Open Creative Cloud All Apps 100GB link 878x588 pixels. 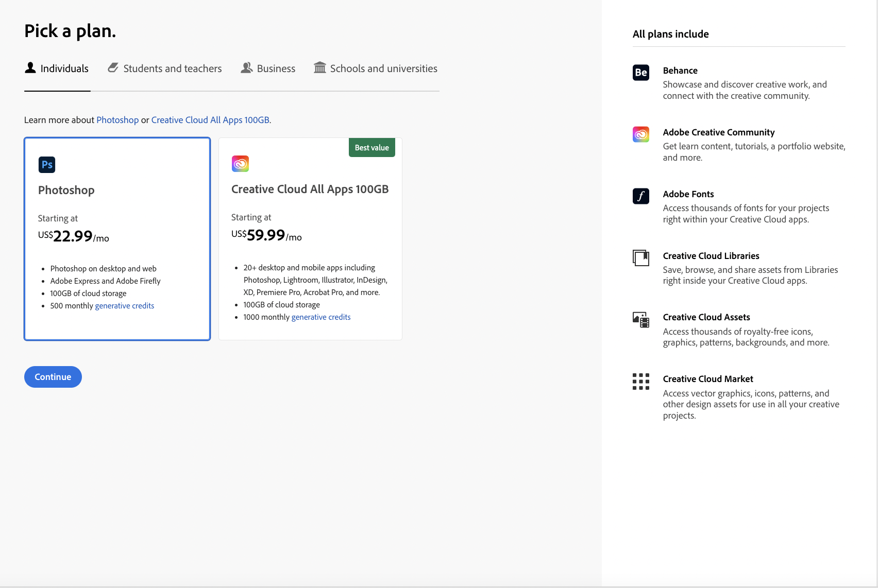tap(210, 120)
